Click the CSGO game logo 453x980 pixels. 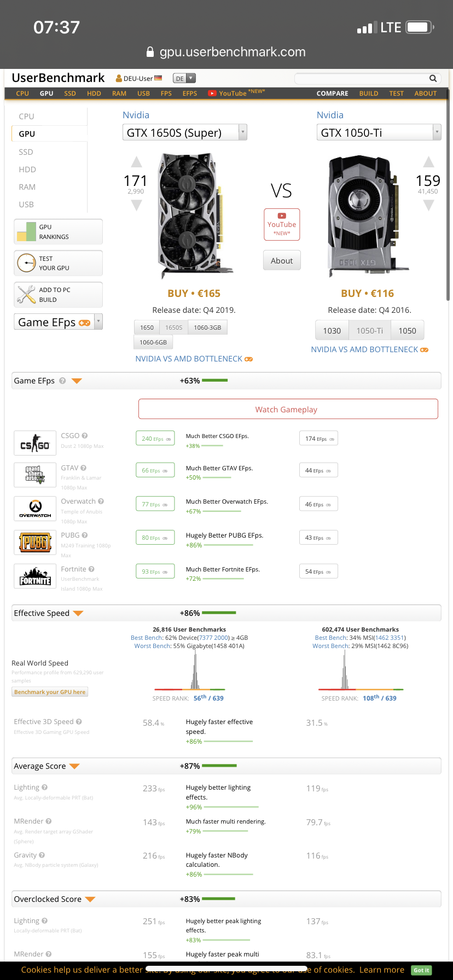tap(35, 443)
